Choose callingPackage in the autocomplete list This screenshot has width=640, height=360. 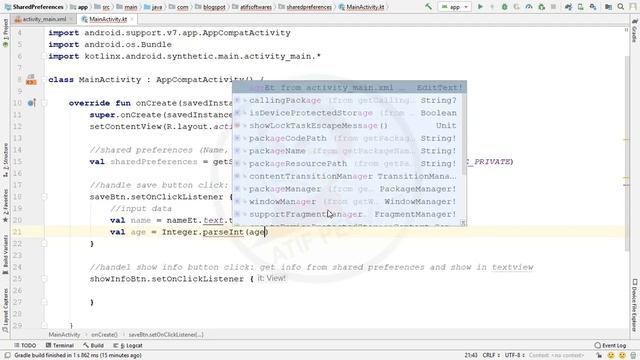[x=348, y=100]
